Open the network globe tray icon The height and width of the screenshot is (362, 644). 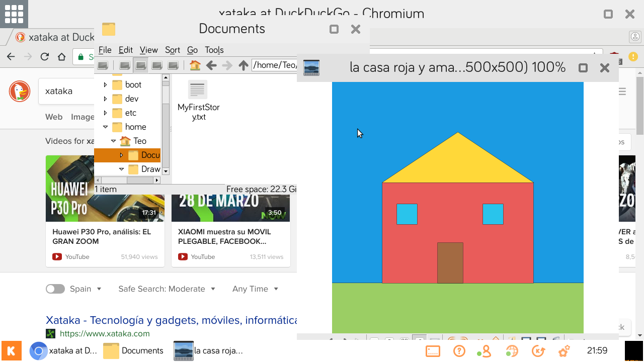click(x=512, y=351)
